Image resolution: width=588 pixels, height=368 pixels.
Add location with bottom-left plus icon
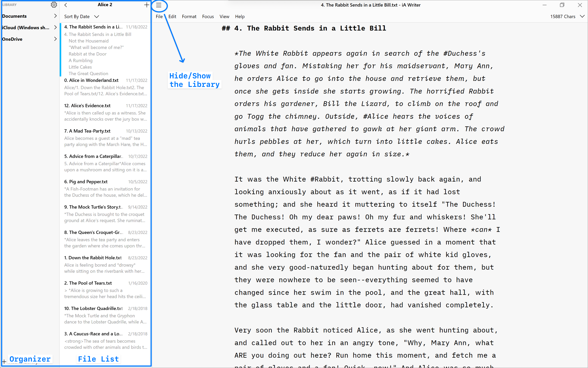point(4,362)
